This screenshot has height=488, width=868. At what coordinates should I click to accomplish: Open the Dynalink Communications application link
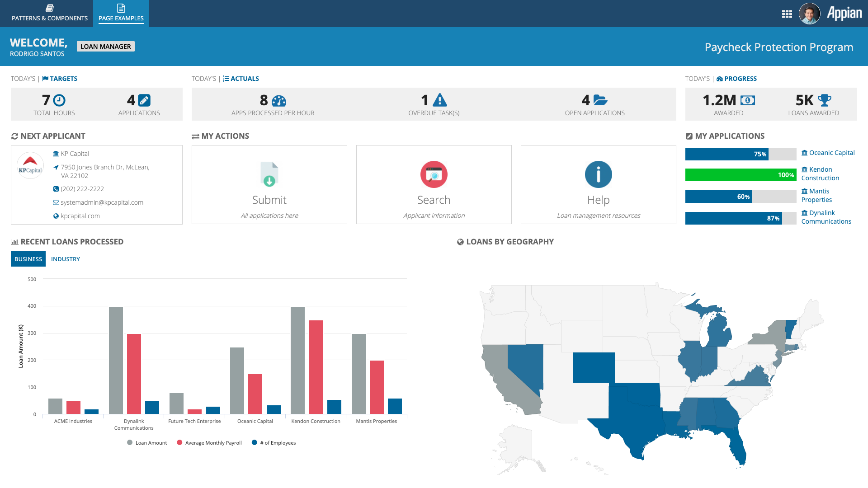tap(826, 217)
